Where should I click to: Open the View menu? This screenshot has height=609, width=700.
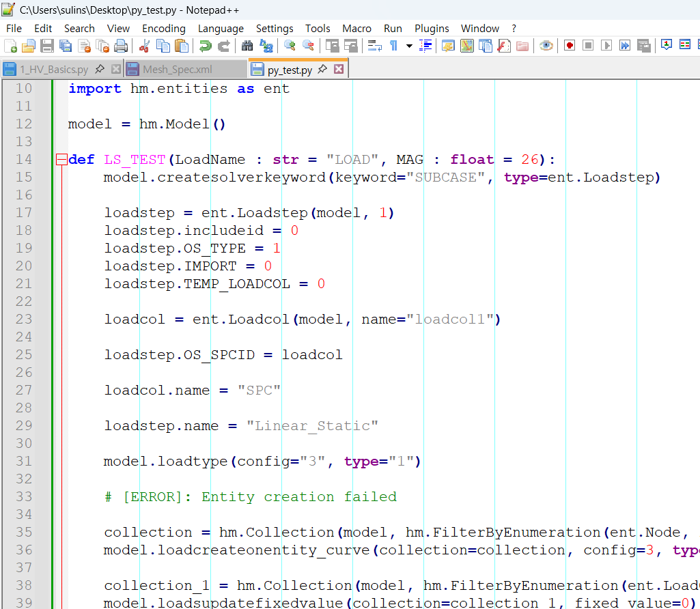click(x=118, y=29)
